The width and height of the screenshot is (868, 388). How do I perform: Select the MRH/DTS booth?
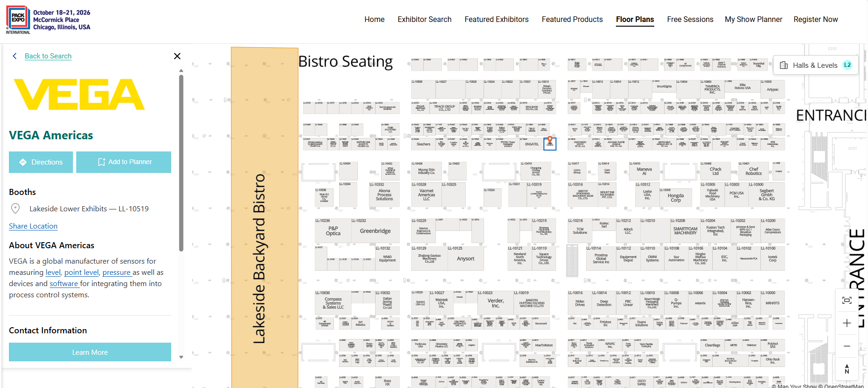coord(773,303)
